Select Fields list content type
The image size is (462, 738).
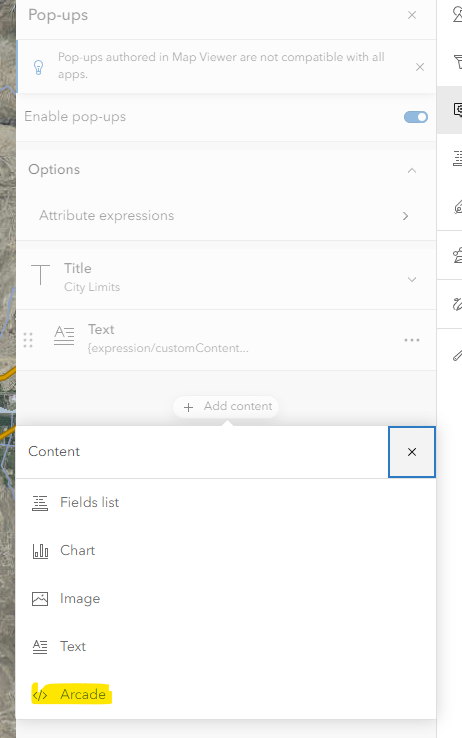226,503
